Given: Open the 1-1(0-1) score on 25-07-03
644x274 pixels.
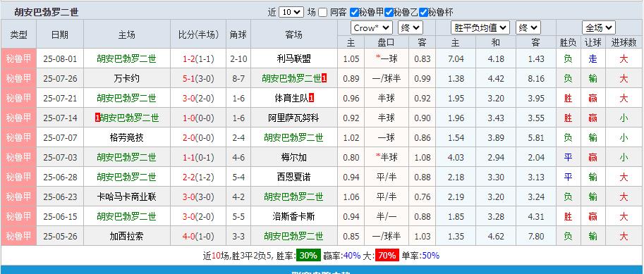Looking at the screenshot, I should coord(198,158).
